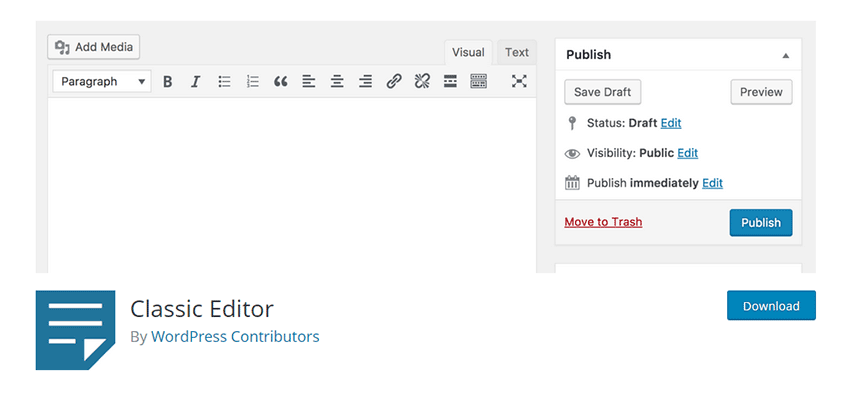Open the Paragraph format dropdown
850x400 pixels.
tap(102, 82)
